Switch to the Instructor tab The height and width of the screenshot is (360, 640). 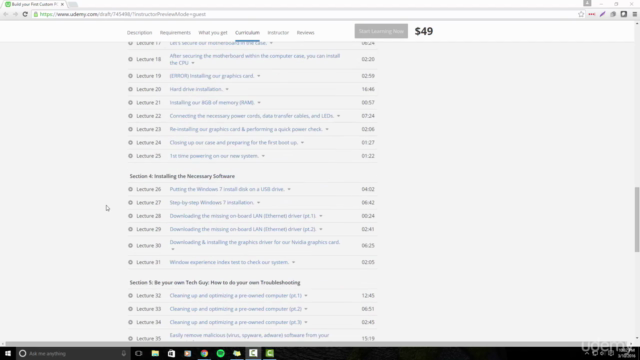click(278, 33)
